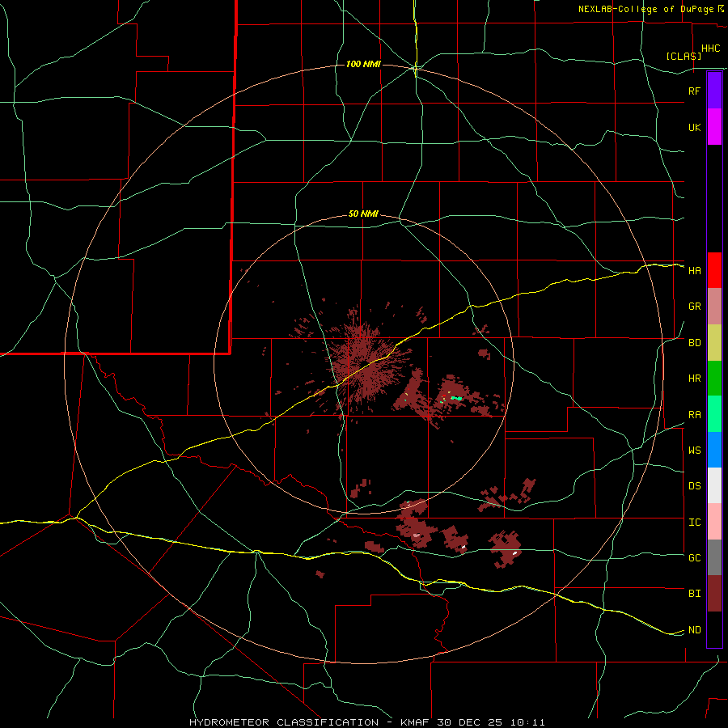Click the gray GC legend swatch
Viewport: 728px width, 728px height.
click(714, 557)
